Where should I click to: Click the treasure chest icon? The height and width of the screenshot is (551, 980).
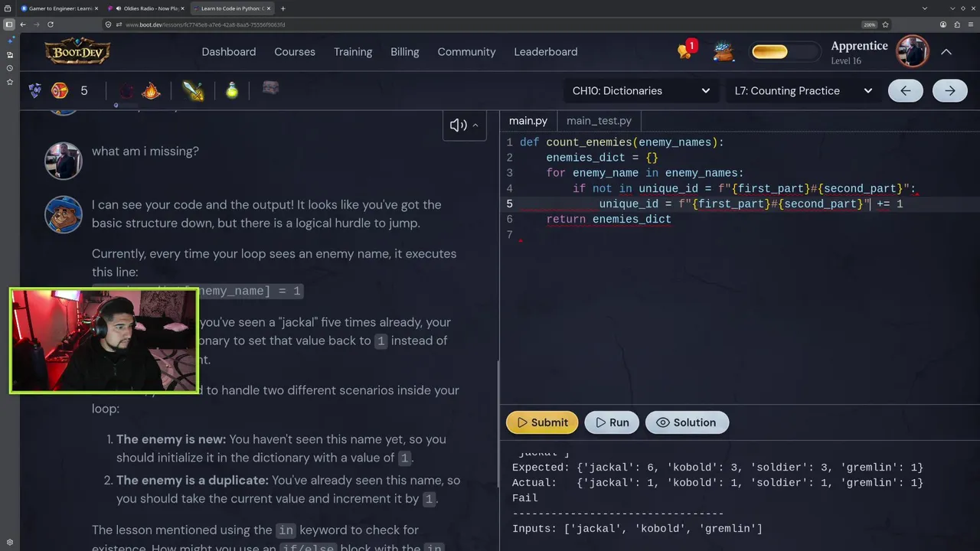pos(270,89)
